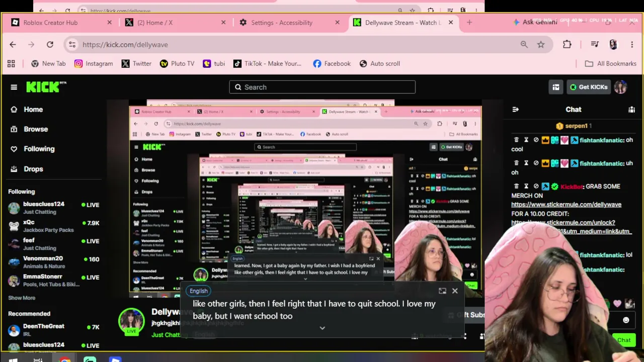Open the Chrome apps grid icon in bookmarks bar
Image resolution: width=644 pixels, height=362 pixels.
tap(11, 63)
